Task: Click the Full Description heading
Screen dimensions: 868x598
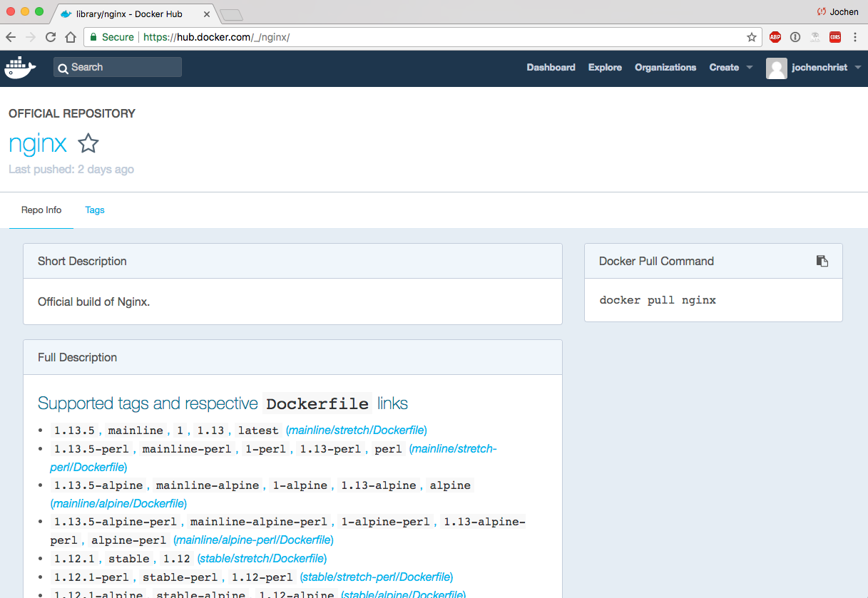Action: click(x=77, y=357)
